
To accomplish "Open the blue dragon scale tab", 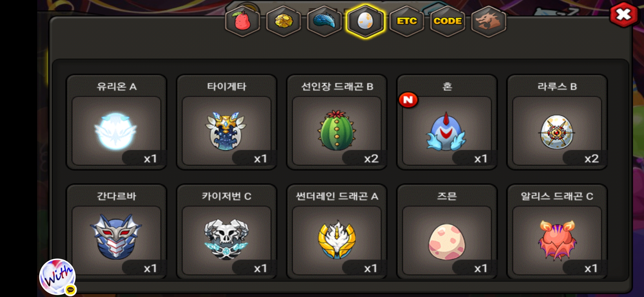I will point(324,21).
